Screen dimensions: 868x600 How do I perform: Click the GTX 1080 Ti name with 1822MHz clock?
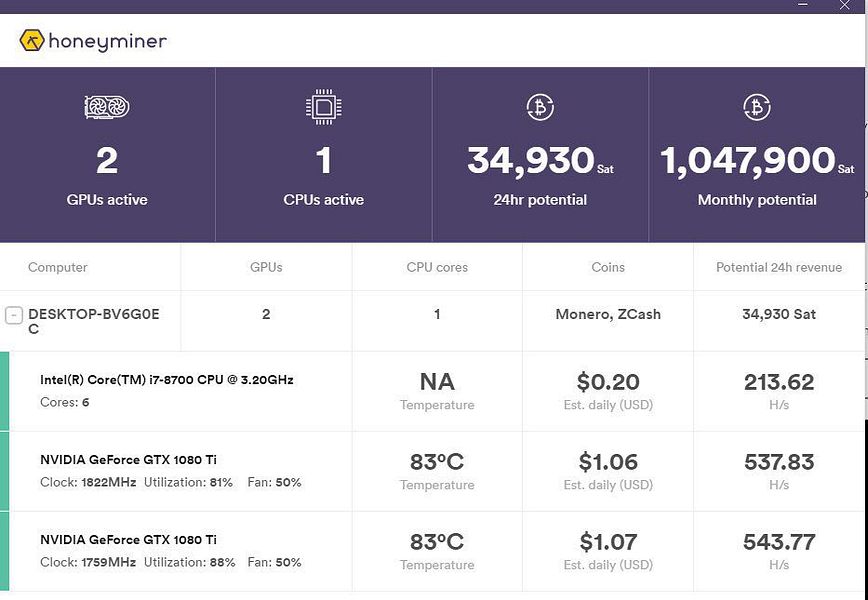pos(128,459)
